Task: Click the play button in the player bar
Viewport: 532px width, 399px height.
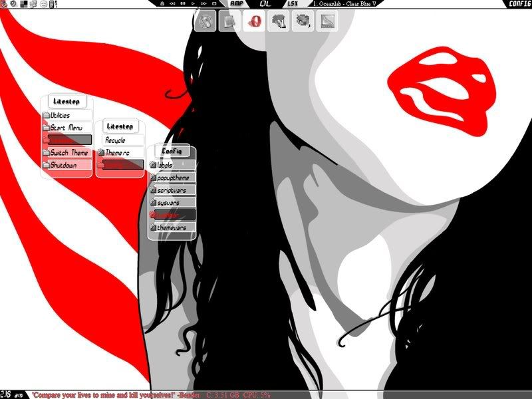Action: coord(193,4)
